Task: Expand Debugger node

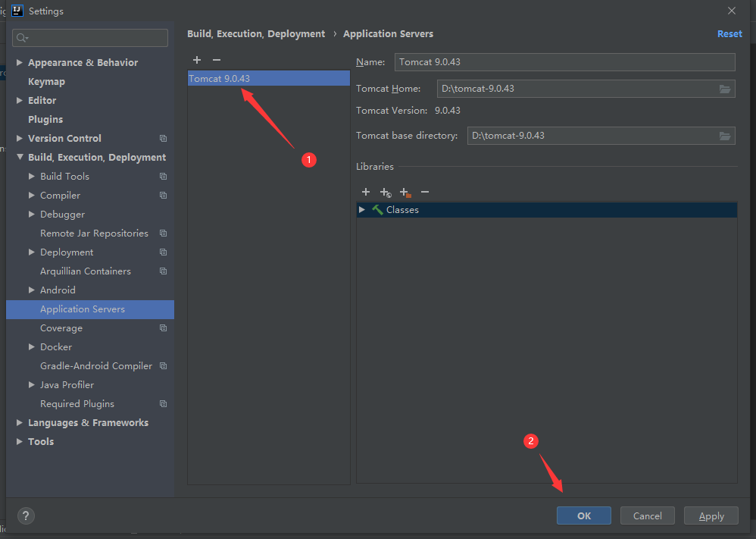Action: (31, 214)
